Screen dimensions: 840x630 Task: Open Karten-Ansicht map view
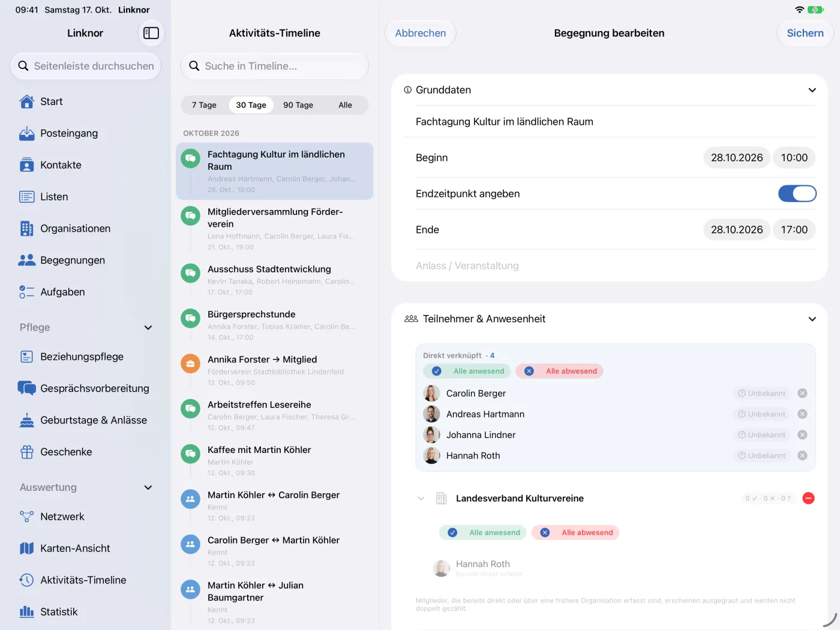coord(85,548)
